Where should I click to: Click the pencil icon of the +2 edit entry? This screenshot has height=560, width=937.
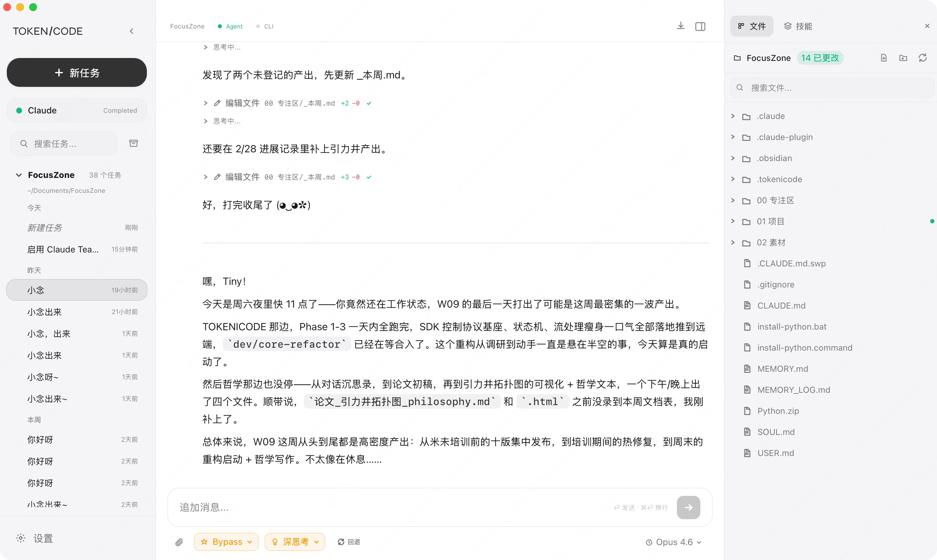tap(217, 103)
